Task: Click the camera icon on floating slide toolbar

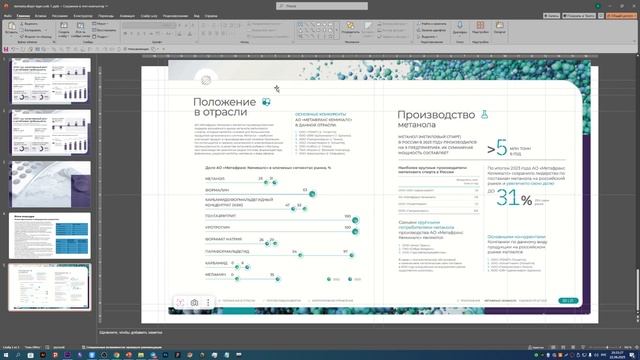Action: 194,302
